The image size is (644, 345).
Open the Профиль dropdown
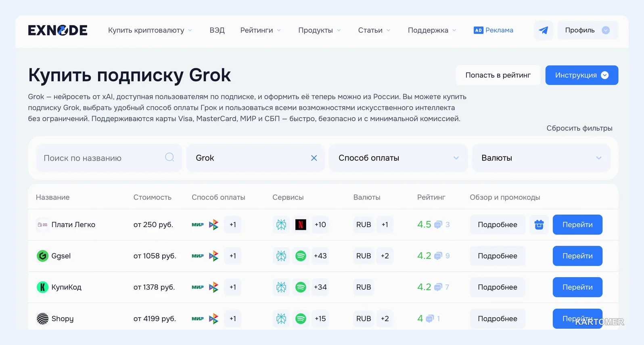point(588,30)
